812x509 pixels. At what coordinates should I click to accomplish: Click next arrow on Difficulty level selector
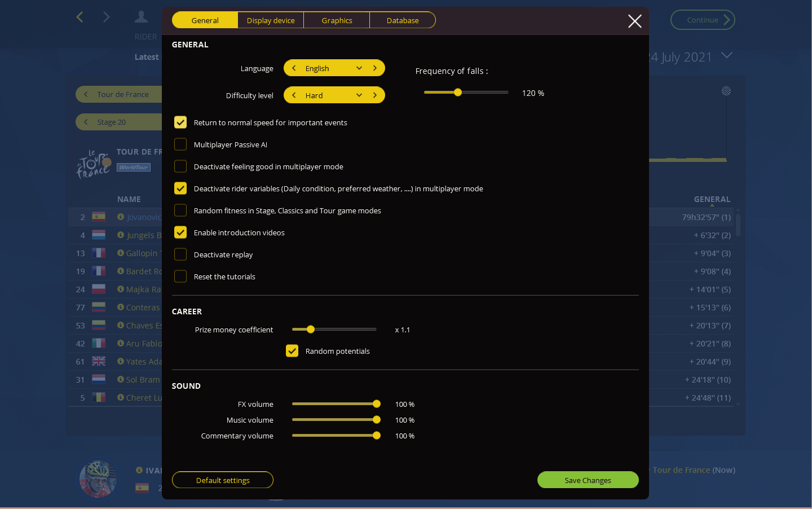pos(375,95)
